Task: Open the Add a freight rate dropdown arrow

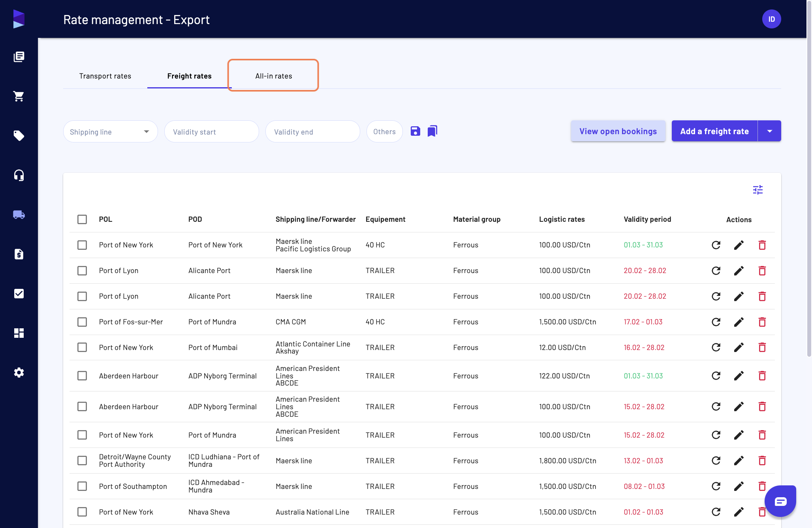Action: 769,131
